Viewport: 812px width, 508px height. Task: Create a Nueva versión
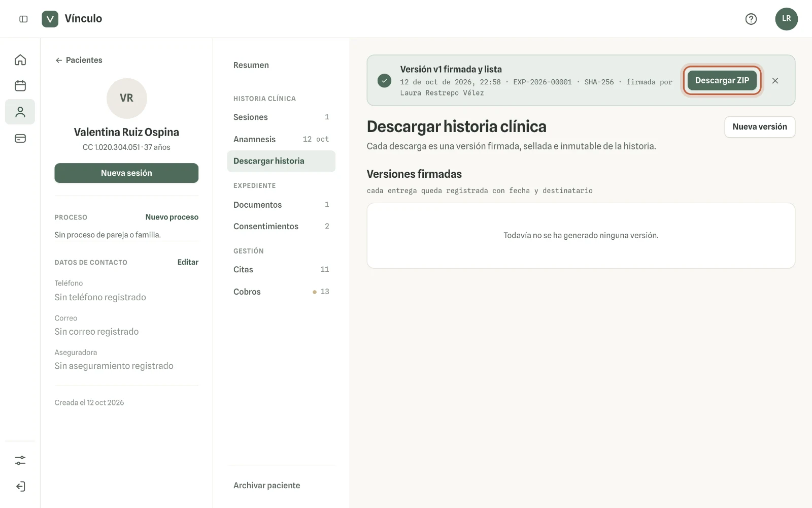point(760,127)
